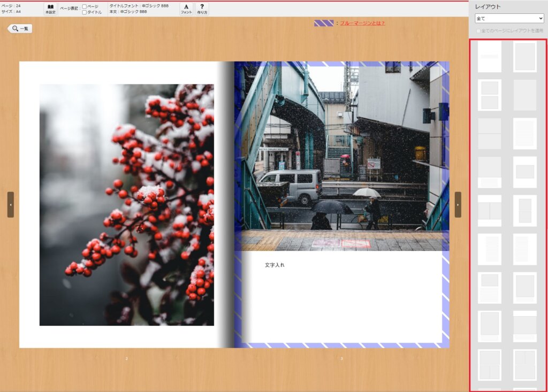Viewport: 548px width, 392px height.
Task: Open the ブルーマージンとは？ link
Action: click(362, 23)
